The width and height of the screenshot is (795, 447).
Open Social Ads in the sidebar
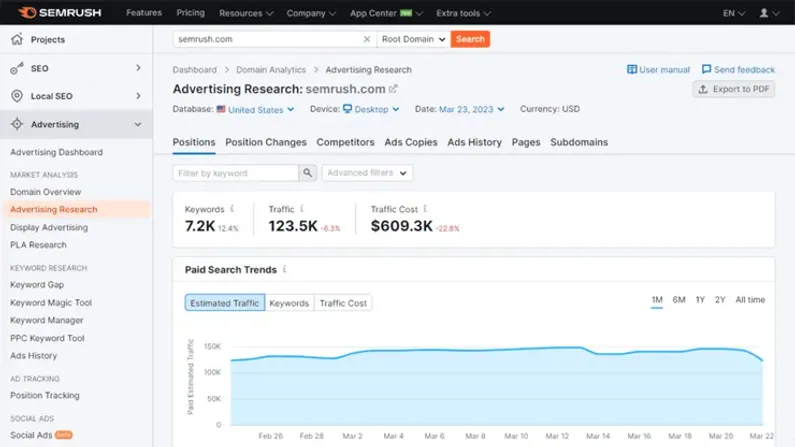31,435
